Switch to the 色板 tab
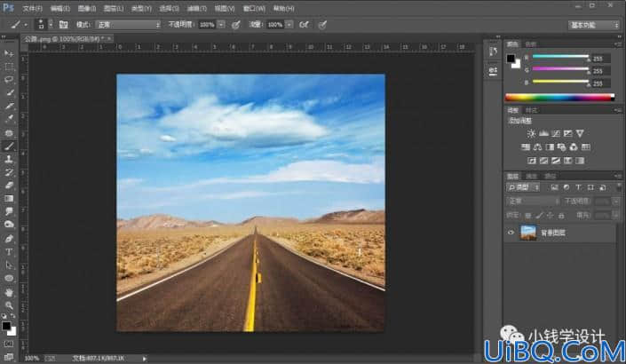Screen dimensions: 626x364 point(531,44)
